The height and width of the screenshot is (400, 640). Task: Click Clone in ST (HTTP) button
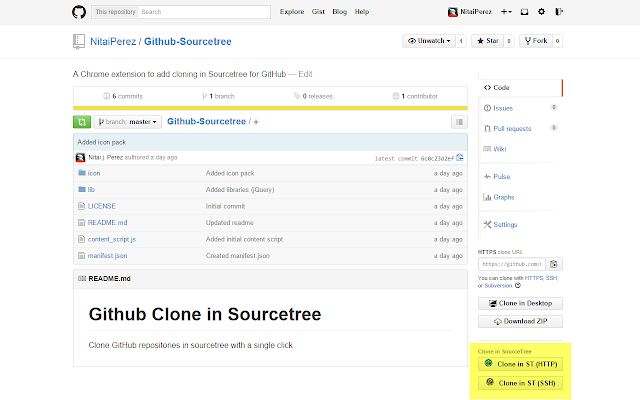pyautogui.click(x=520, y=364)
